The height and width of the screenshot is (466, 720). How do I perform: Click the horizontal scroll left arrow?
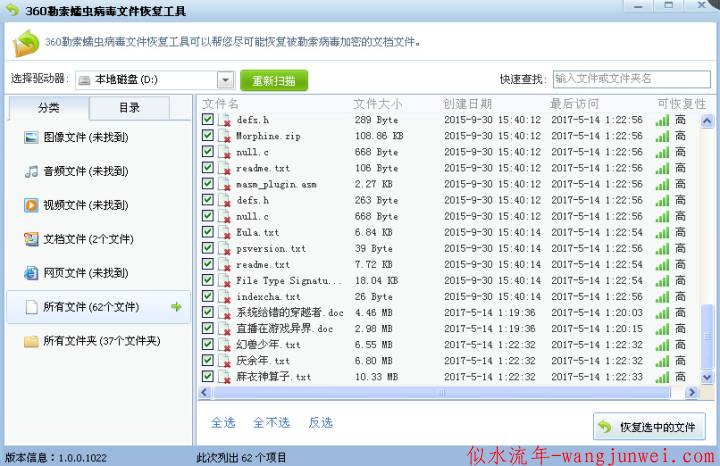[205, 393]
